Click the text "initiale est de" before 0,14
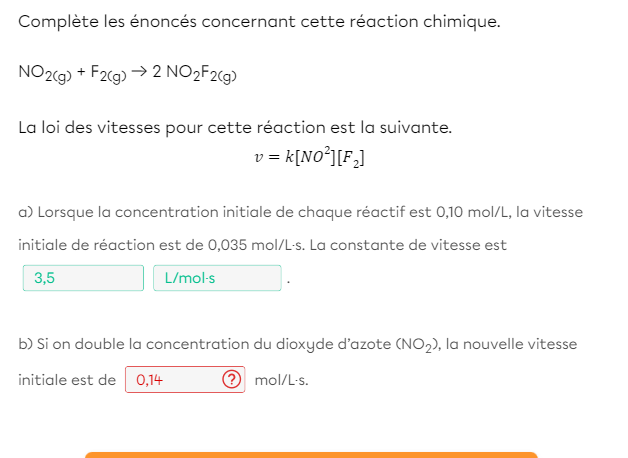The image size is (628, 458). [x=67, y=381]
